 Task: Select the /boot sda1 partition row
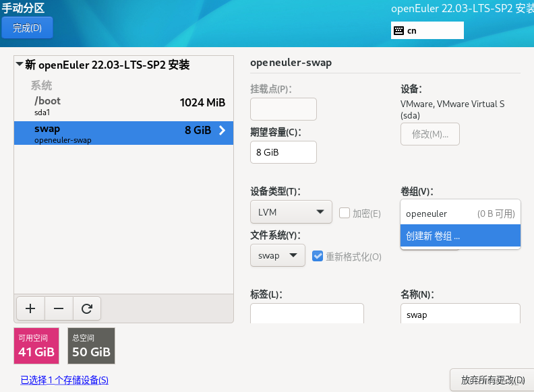[x=123, y=106]
